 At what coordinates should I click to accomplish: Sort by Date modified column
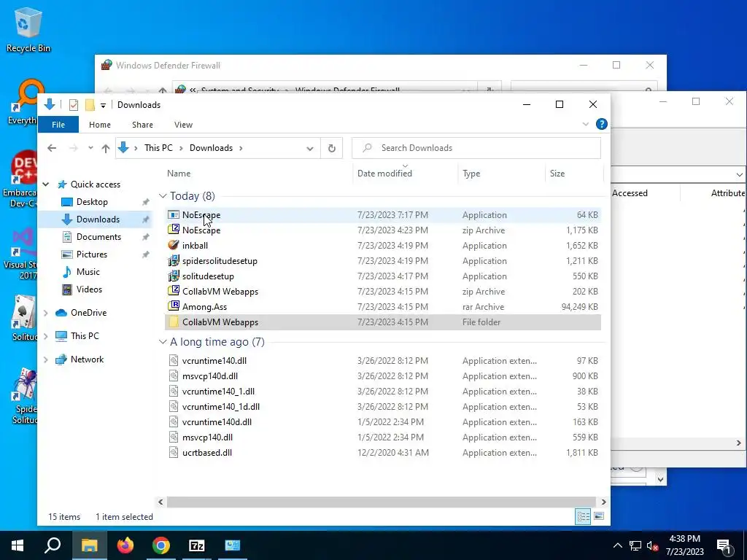[x=384, y=174]
